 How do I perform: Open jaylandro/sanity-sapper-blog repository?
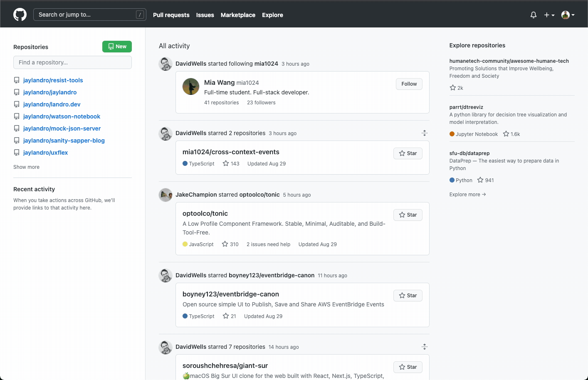click(64, 141)
